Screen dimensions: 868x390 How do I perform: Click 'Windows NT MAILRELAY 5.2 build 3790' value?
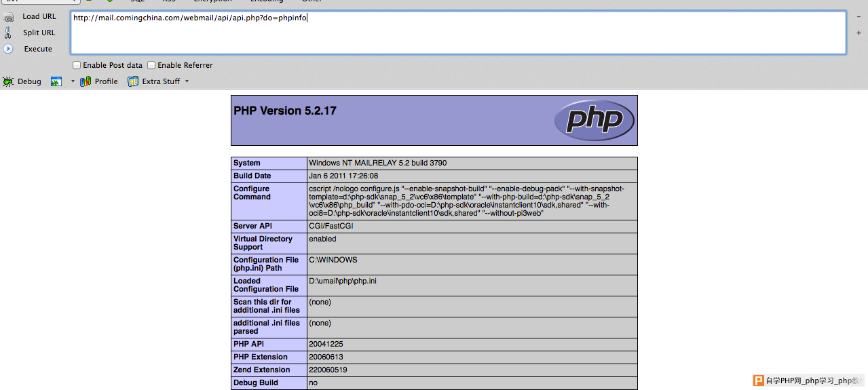click(x=377, y=163)
